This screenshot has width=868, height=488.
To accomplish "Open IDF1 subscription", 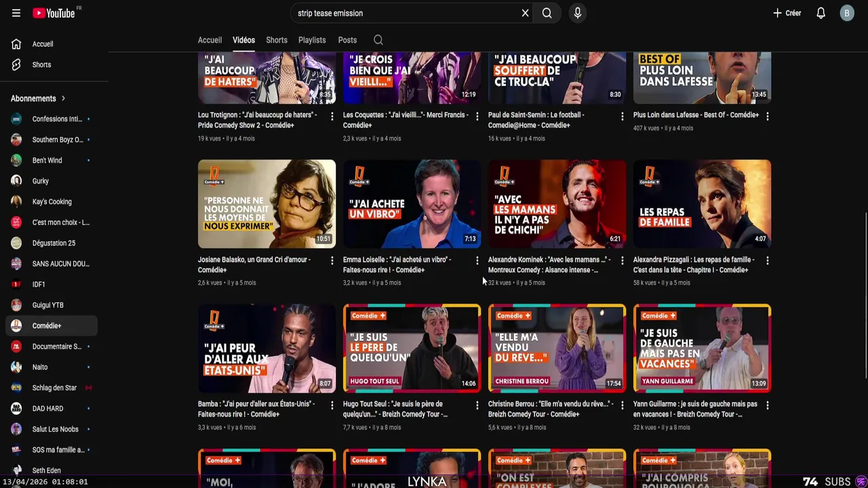I will click(x=52, y=285).
